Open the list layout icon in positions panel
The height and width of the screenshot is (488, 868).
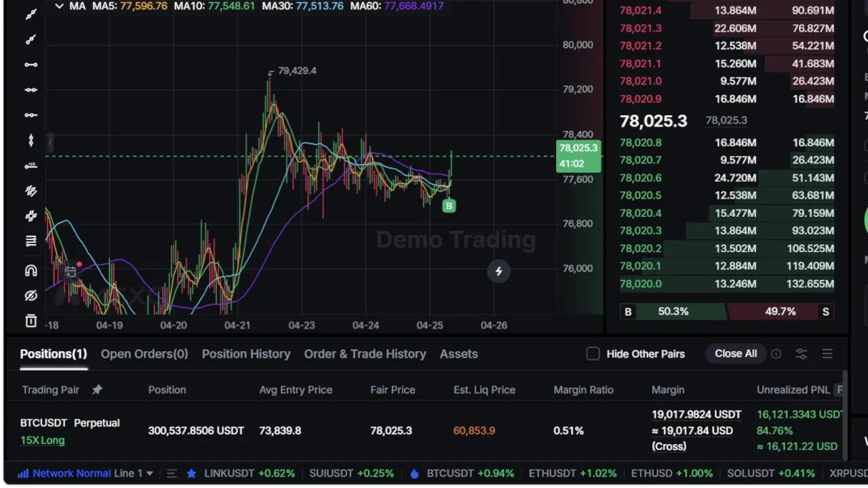827,354
